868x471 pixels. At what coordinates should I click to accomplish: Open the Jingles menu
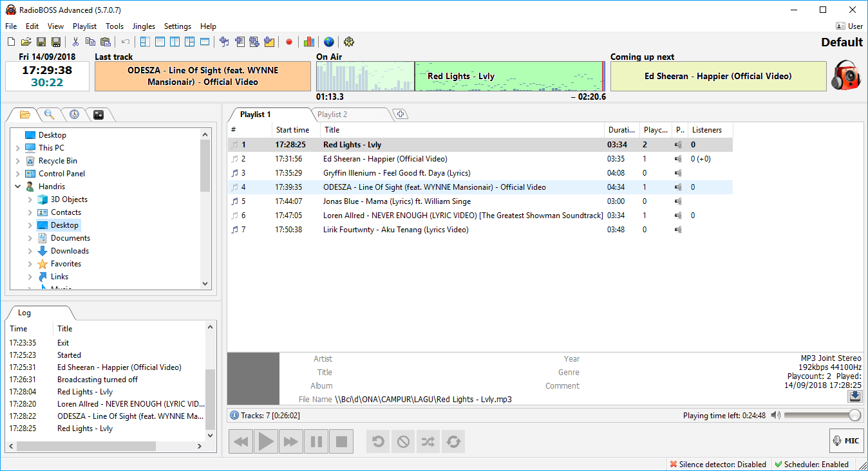[x=144, y=26]
